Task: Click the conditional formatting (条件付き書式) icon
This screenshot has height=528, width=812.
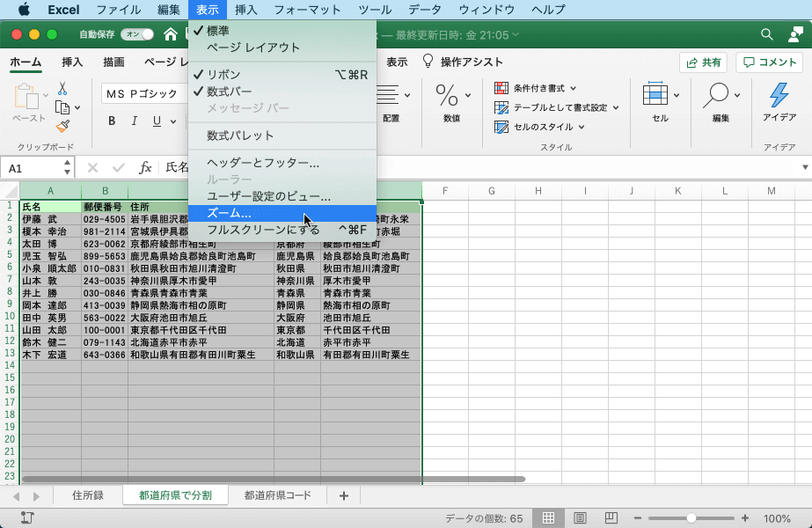Action: click(x=501, y=88)
